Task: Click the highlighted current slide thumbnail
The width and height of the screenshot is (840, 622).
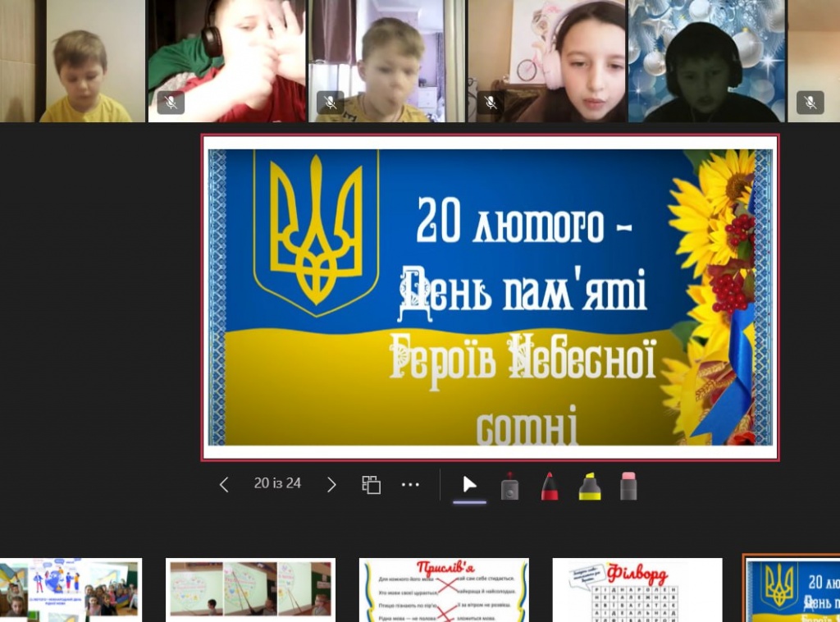Action: [x=792, y=589]
